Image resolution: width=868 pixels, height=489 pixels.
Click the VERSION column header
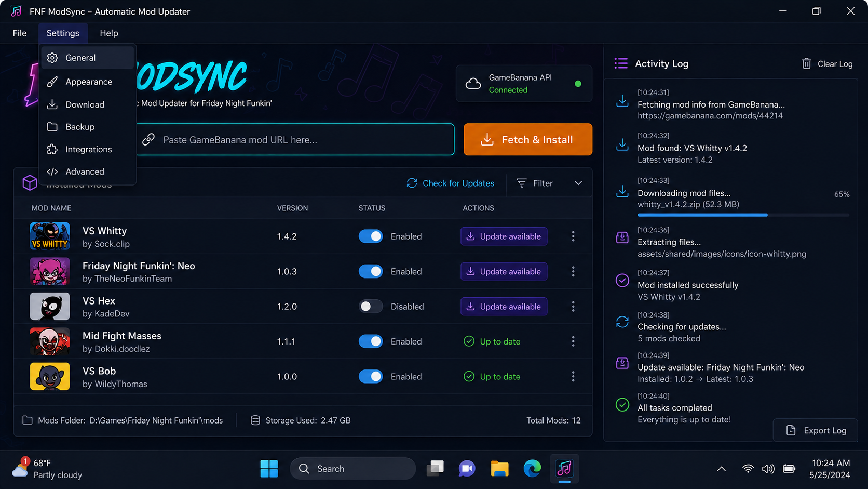click(292, 208)
